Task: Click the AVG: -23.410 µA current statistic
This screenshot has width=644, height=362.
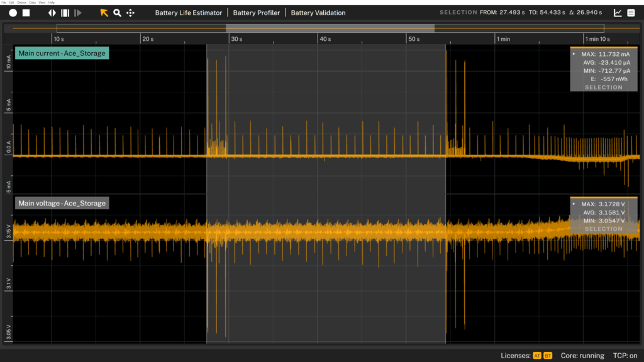Action: pyautogui.click(x=607, y=63)
